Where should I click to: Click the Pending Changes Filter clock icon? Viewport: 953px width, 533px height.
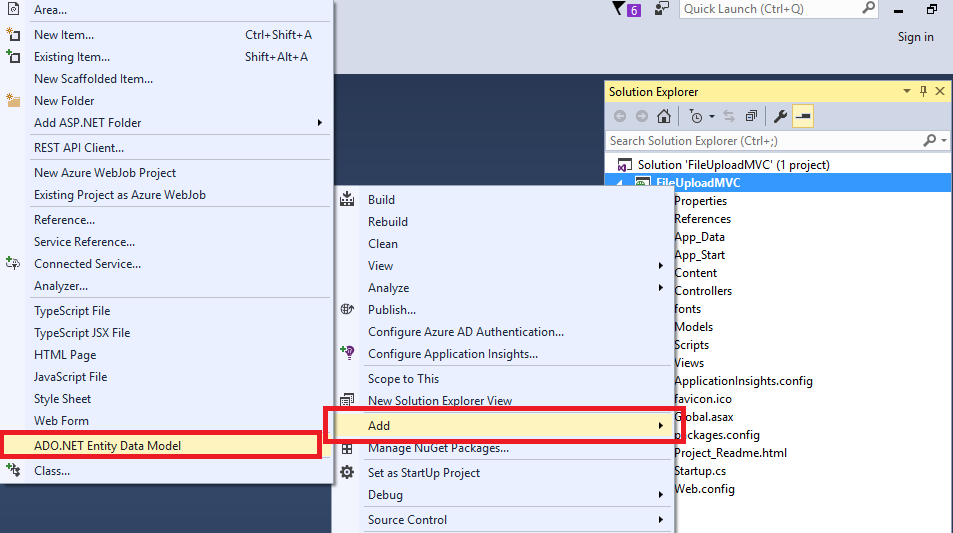(696, 116)
